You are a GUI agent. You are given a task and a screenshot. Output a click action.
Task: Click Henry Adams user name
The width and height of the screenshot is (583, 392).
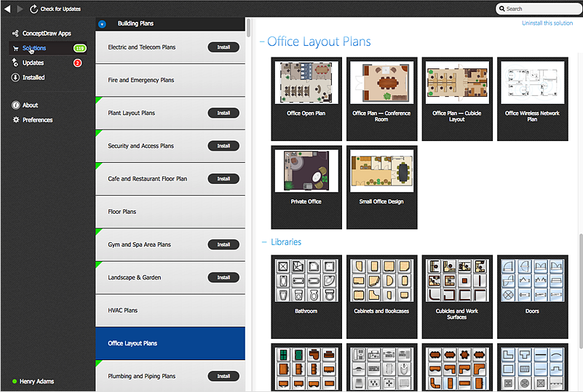click(36, 381)
